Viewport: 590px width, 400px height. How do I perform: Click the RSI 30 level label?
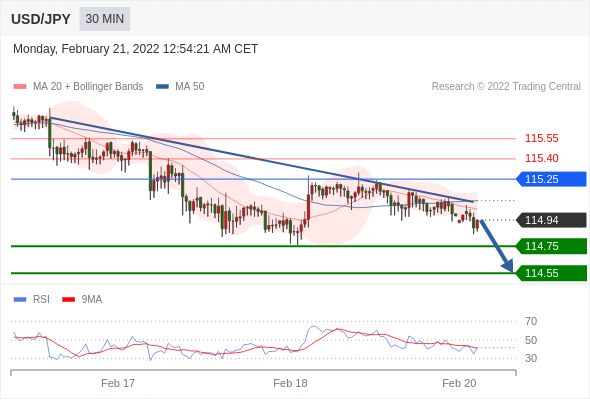tap(531, 358)
